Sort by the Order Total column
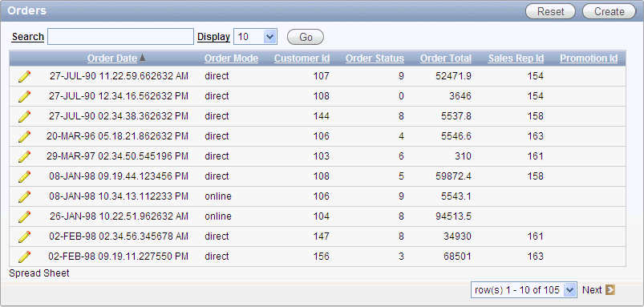Screen dimensions: 644x307 pyautogui.click(x=446, y=59)
